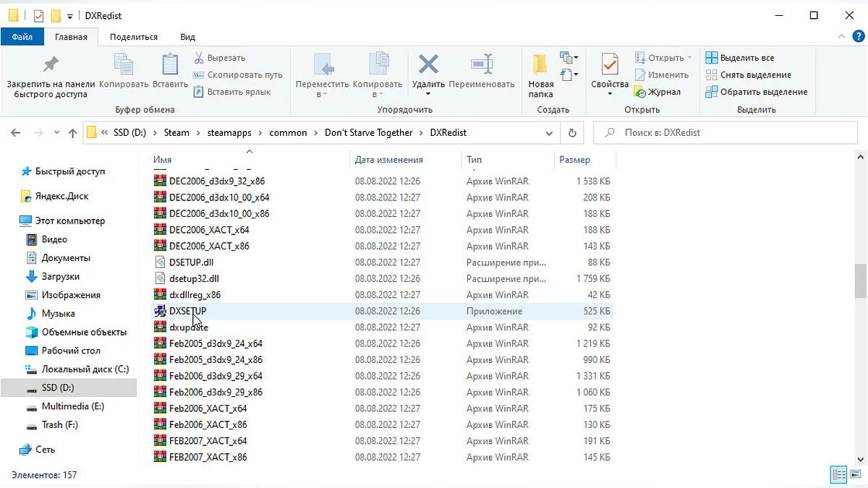Click the Paste clipboard icon
This screenshot has width=868, height=488.
click(170, 65)
